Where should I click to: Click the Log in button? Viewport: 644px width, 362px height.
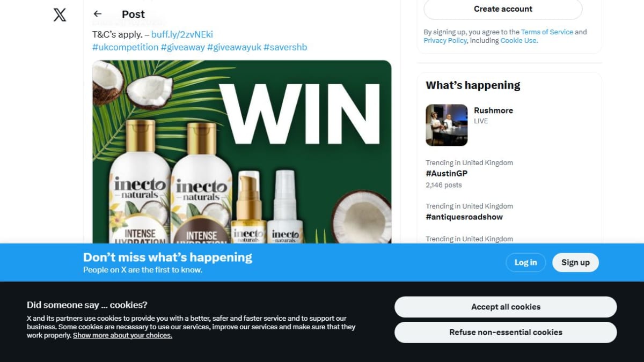tap(525, 262)
